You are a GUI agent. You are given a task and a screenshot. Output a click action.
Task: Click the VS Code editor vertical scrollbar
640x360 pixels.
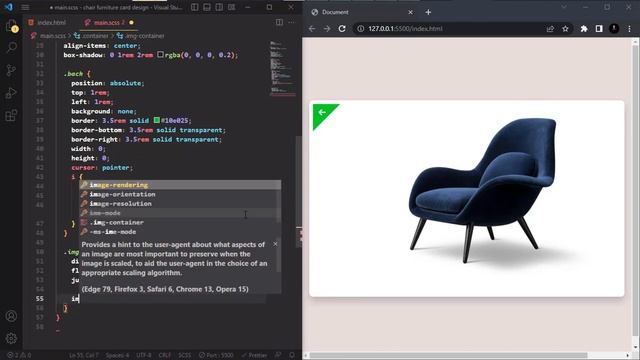coord(299,192)
